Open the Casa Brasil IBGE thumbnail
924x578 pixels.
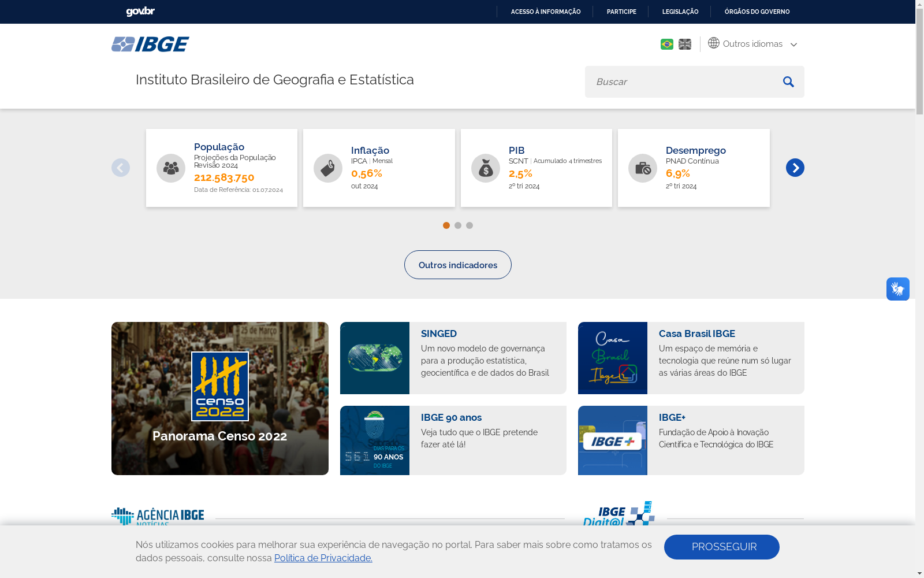click(x=613, y=358)
